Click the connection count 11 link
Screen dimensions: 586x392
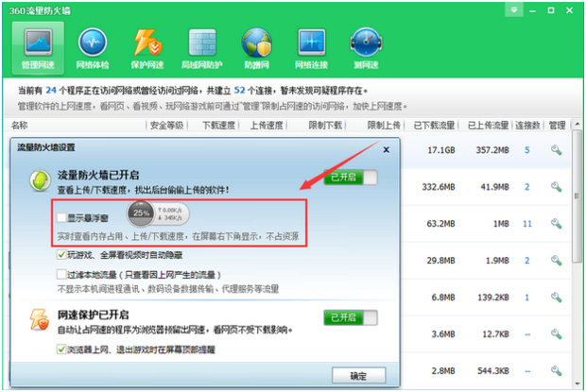click(x=527, y=224)
